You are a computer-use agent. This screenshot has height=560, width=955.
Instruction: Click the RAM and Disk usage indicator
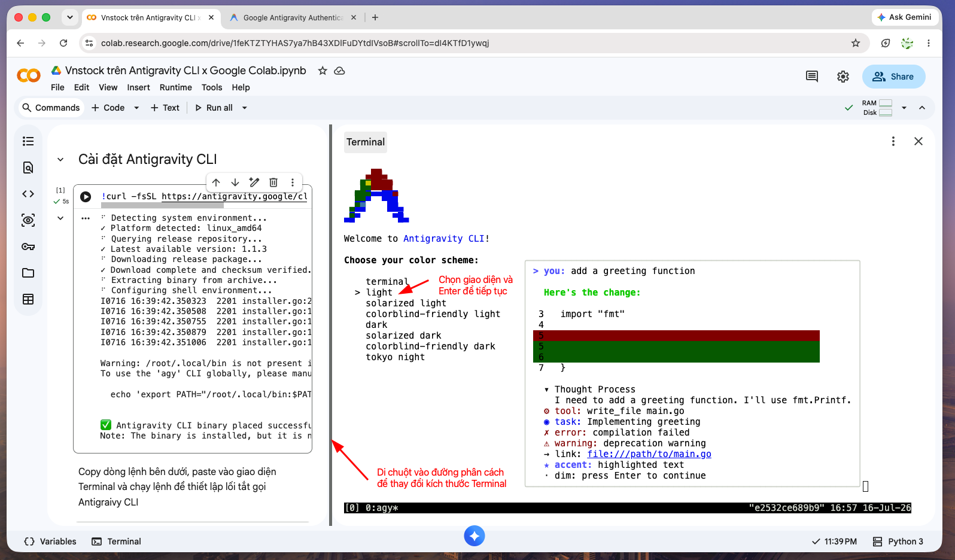[877, 108]
